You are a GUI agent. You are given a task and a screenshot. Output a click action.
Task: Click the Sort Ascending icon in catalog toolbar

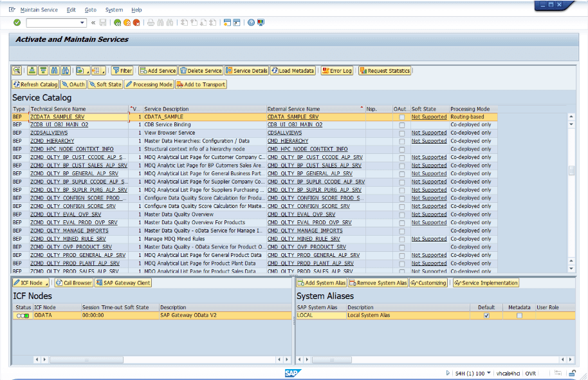click(x=32, y=71)
